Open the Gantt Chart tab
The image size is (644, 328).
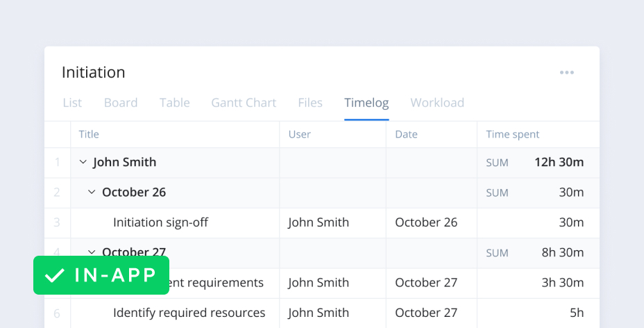[244, 103]
